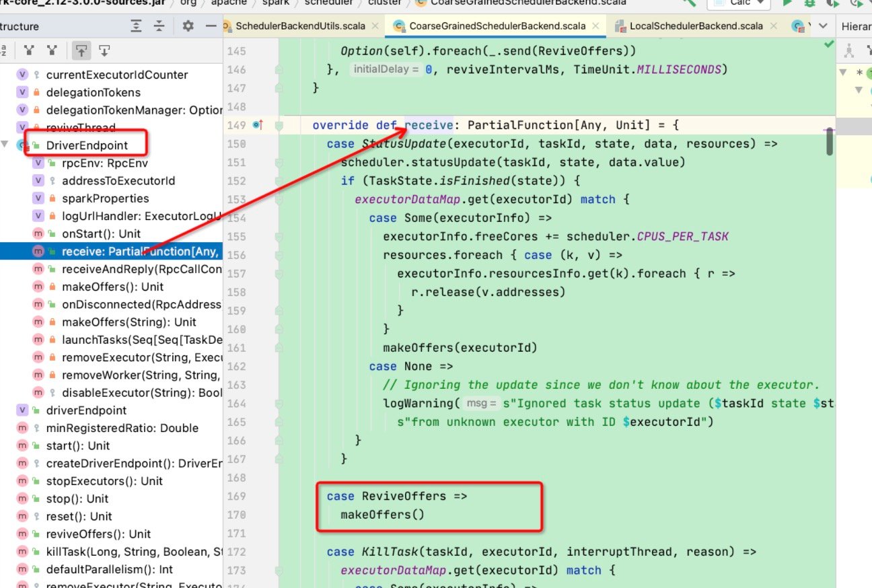Select onDisconnected method in Structure

click(x=142, y=304)
